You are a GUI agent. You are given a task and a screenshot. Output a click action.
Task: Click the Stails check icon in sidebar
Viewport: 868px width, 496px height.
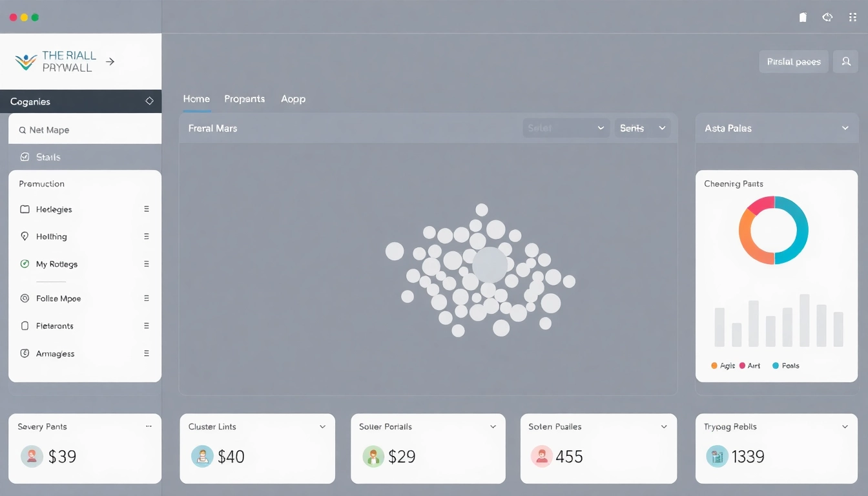[x=24, y=157]
